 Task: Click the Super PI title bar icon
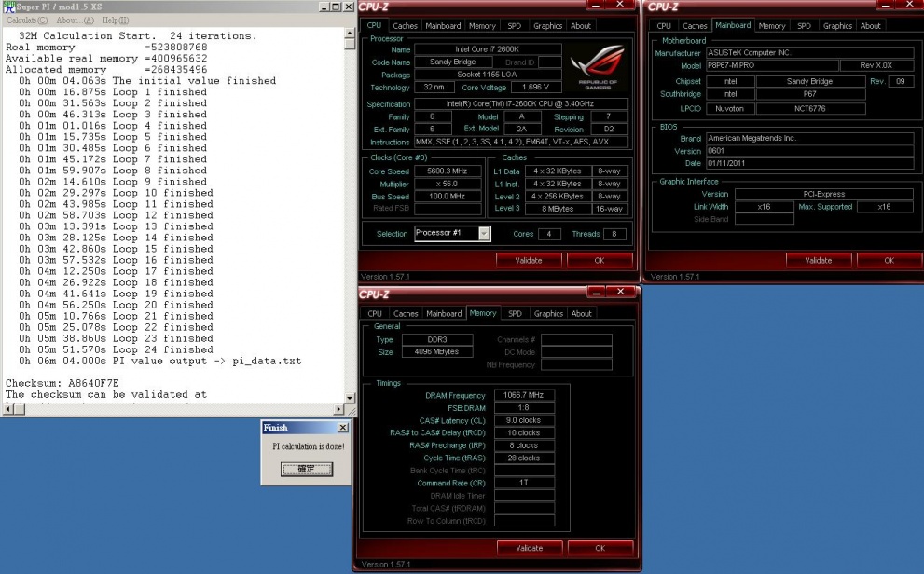[x=8, y=7]
